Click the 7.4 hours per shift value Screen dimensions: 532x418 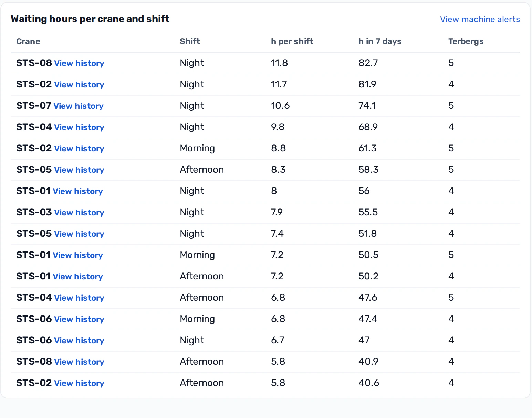277,234
